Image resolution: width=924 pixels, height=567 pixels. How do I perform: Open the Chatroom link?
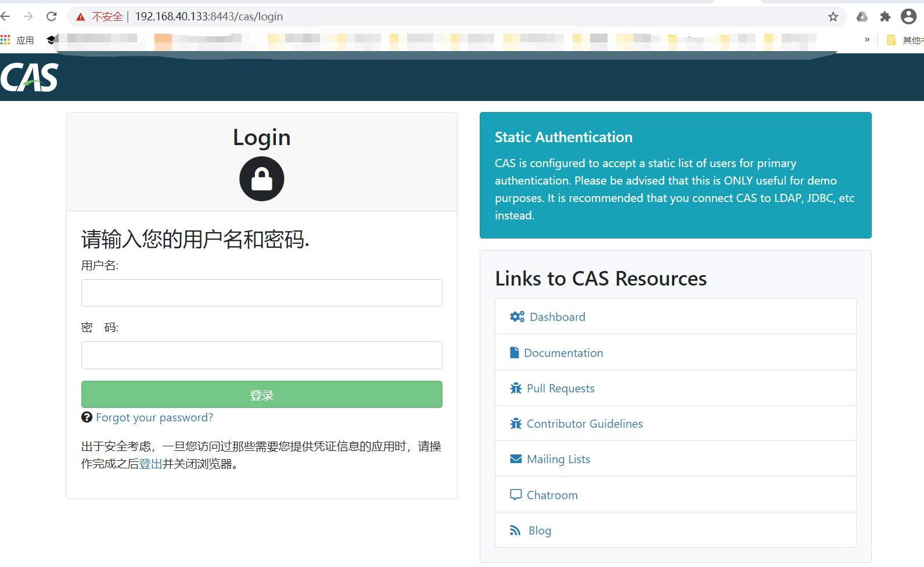(x=552, y=495)
